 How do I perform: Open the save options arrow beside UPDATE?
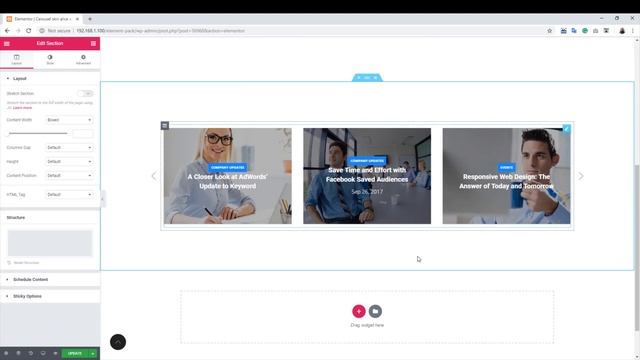(x=93, y=353)
